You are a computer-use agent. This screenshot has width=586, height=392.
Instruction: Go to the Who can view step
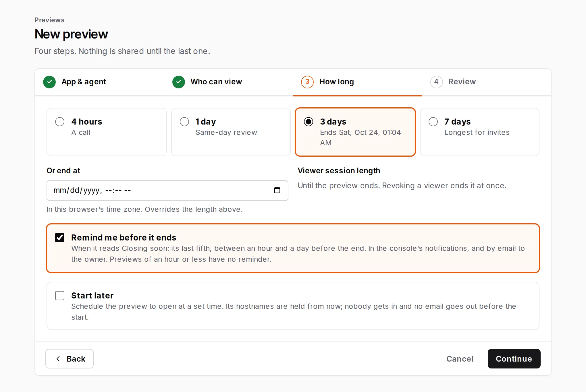point(228,82)
